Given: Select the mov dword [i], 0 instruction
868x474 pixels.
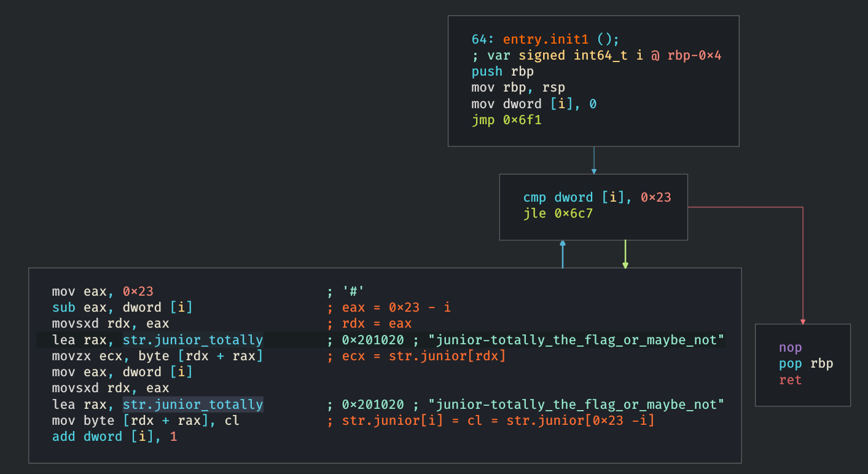Looking at the screenshot, I should click(533, 104).
